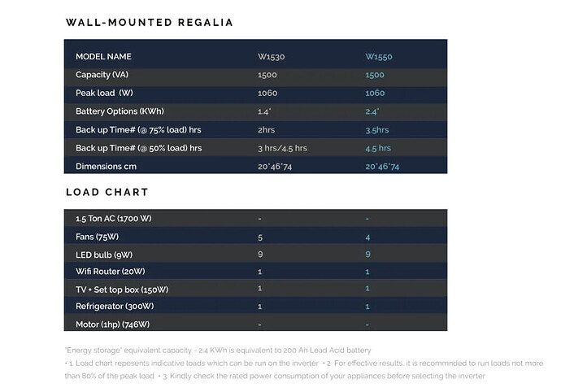Image resolution: width=561 pixels, height=392 pixels.
Task: Click the Battery Options (KWh) label
Action: (x=120, y=111)
